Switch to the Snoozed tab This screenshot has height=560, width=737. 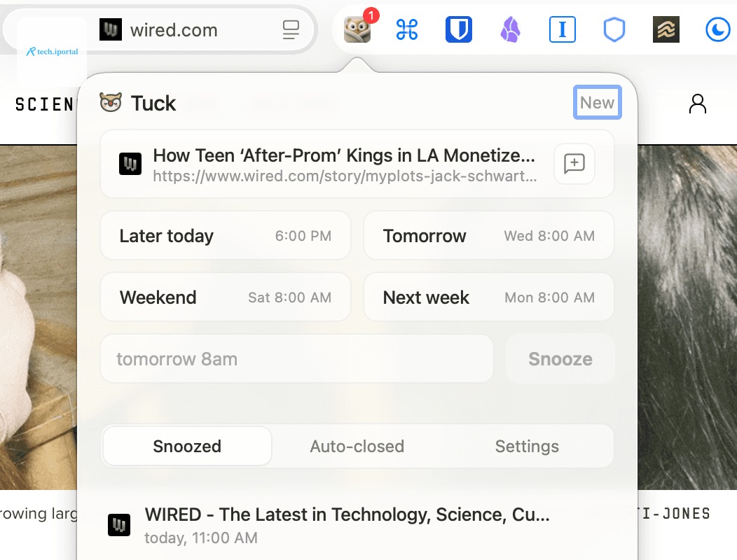(187, 446)
